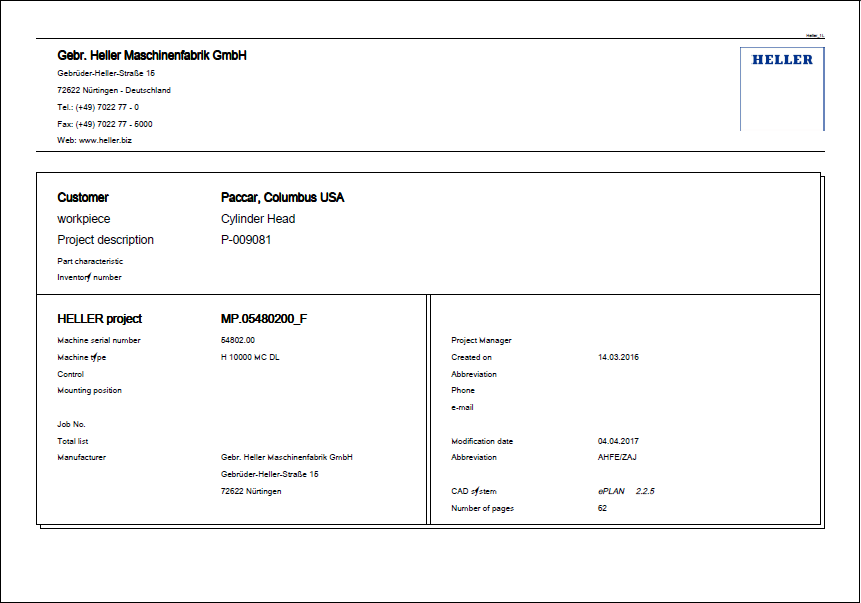Click the workpiece label
This screenshot has height=603, width=861.
[83, 219]
